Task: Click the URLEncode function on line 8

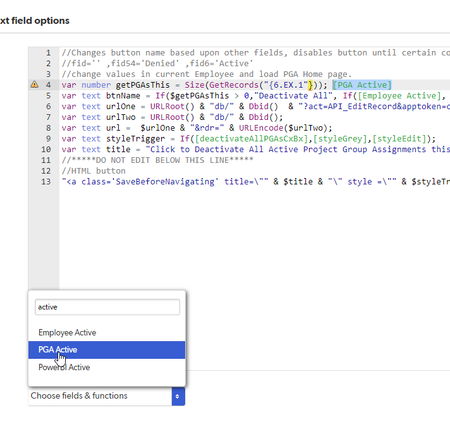Action: 261,128
